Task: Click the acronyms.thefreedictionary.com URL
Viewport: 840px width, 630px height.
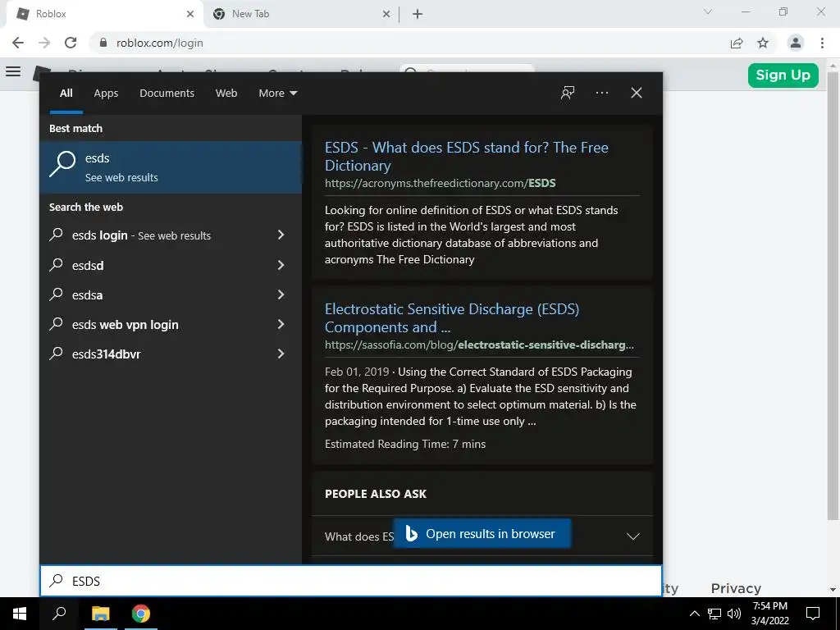Action: [440, 183]
